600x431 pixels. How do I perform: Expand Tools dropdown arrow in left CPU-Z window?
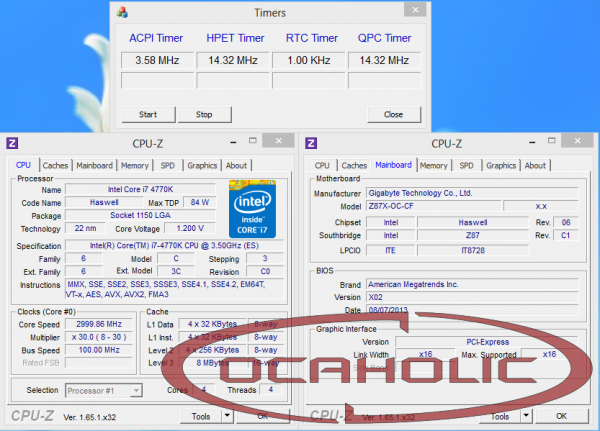[228, 416]
